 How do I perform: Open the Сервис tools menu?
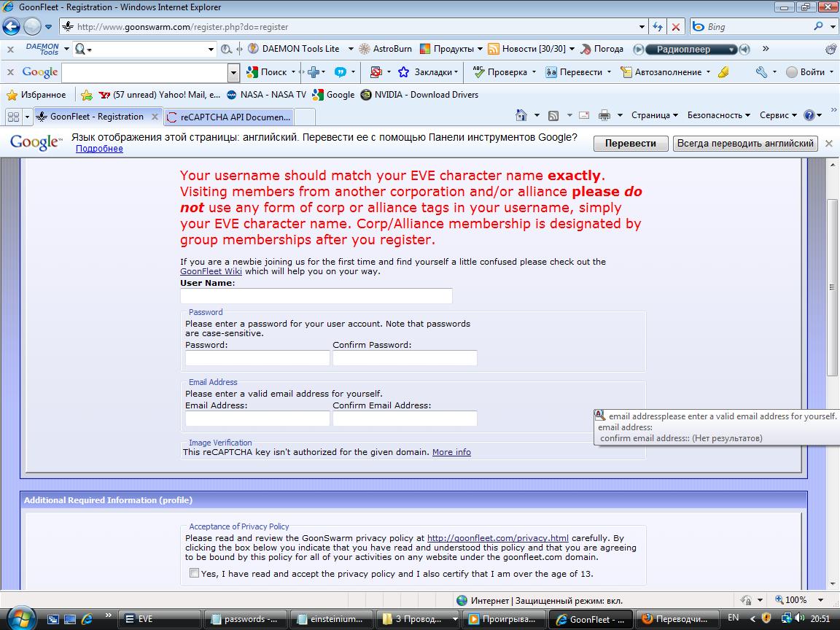778,115
